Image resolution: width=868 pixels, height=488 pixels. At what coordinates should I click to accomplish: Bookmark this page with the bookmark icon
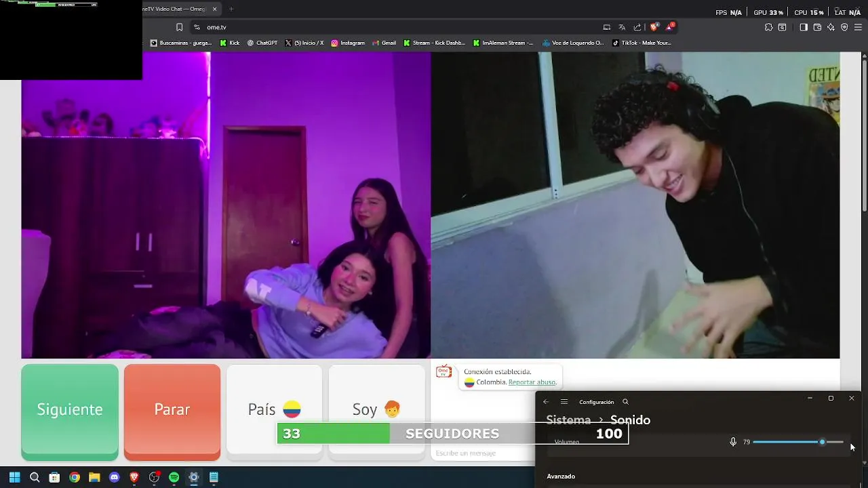coord(179,27)
